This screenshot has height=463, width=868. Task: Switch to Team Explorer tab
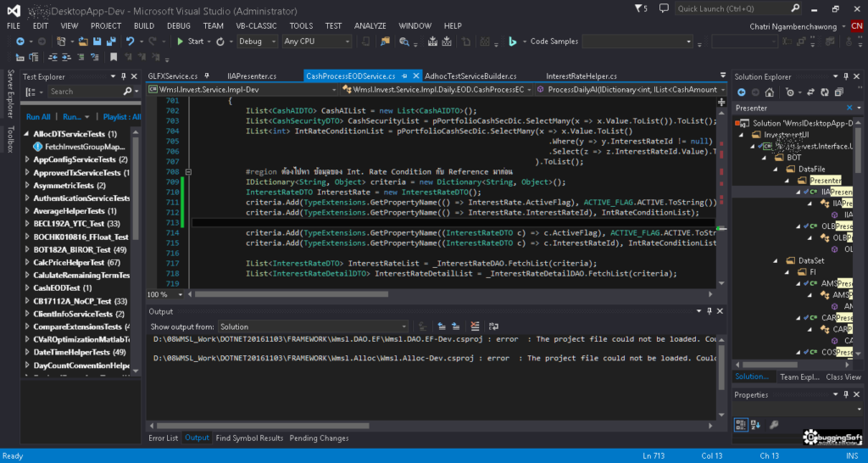point(799,377)
